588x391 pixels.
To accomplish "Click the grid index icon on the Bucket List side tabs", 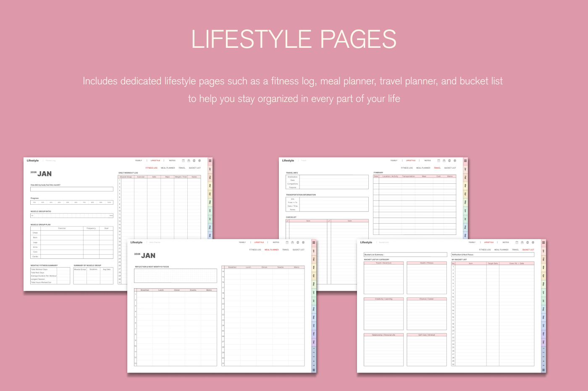I will (543, 370).
